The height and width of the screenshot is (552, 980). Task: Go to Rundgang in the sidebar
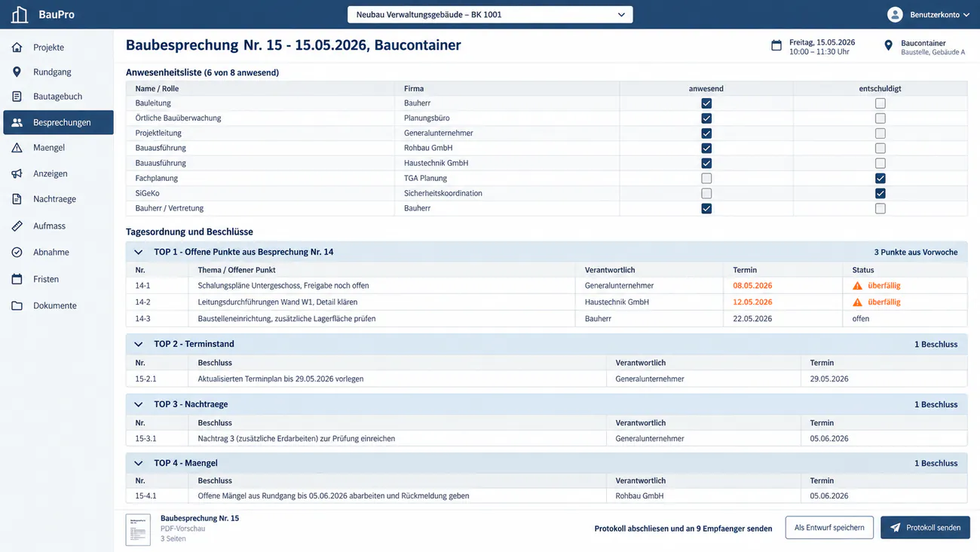click(x=58, y=72)
